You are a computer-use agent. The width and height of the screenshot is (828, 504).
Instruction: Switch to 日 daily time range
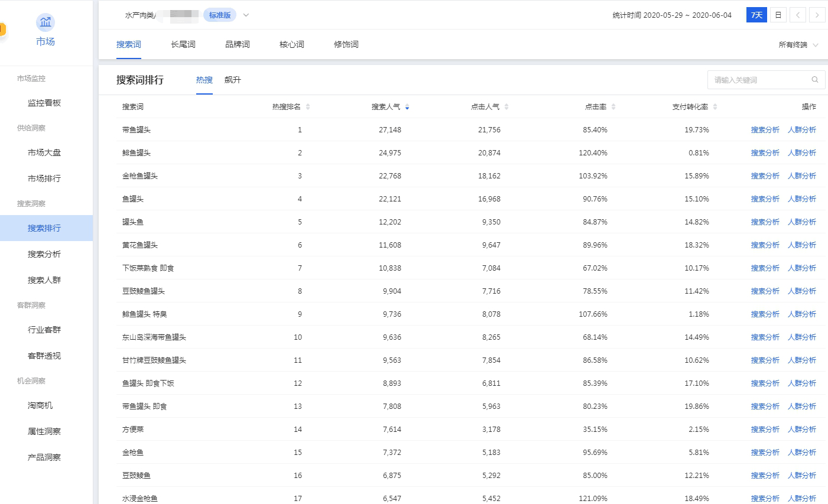(x=778, y=15)
